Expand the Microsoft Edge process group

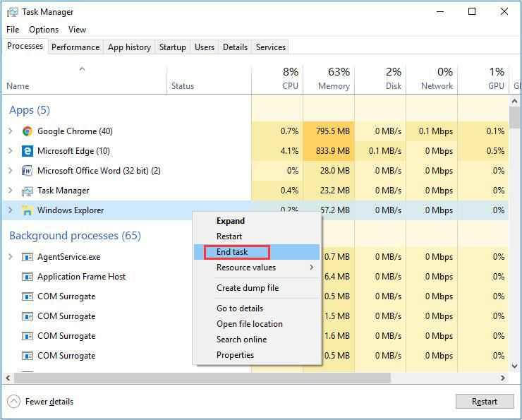[x=11, y=151]
